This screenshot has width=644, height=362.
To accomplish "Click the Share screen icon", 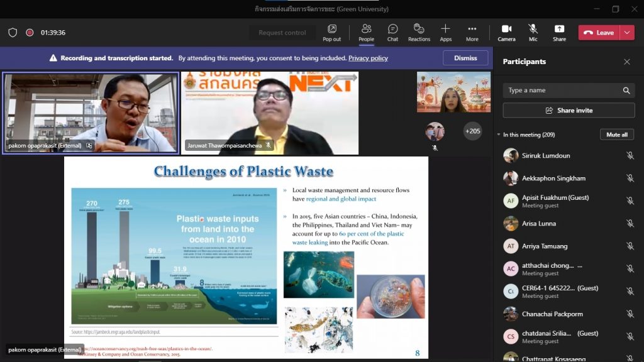I will click(559, 33).
